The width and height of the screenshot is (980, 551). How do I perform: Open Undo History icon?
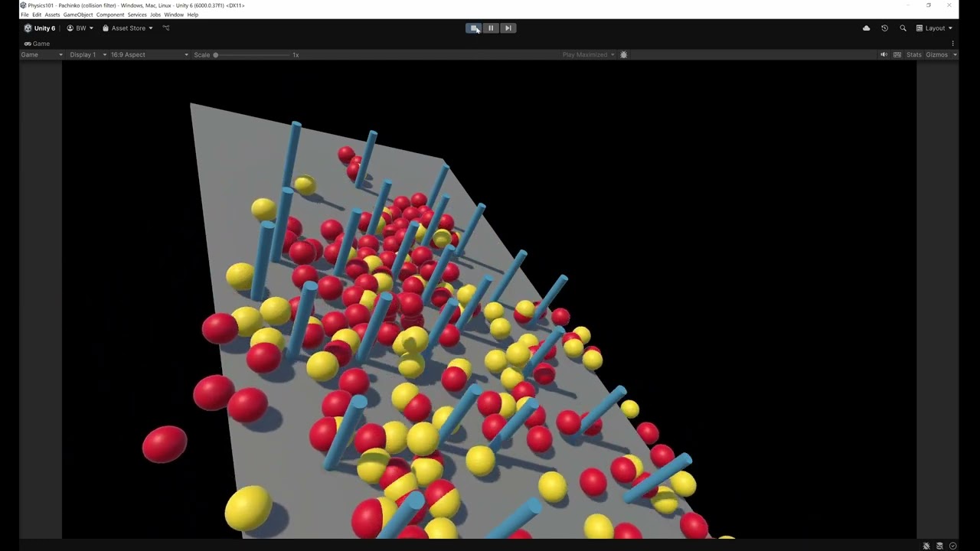click(x=884, y=28)
